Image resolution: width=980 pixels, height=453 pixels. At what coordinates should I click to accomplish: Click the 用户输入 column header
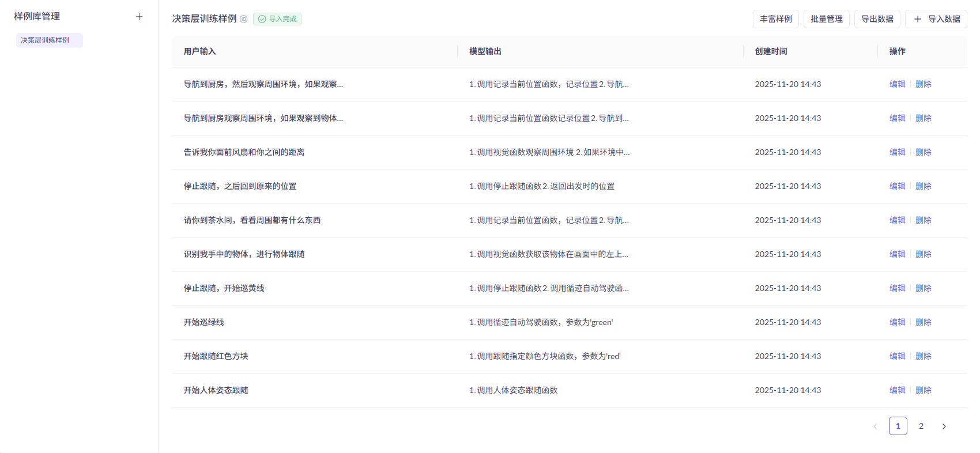pyautogui.click(x=199, y=51)
